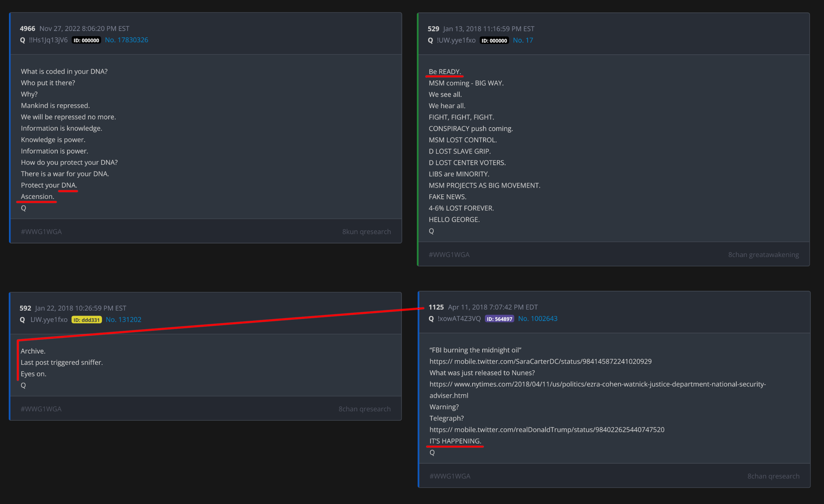
Task: Open post link No. 17830326
Action: click(x=126, y=40)
